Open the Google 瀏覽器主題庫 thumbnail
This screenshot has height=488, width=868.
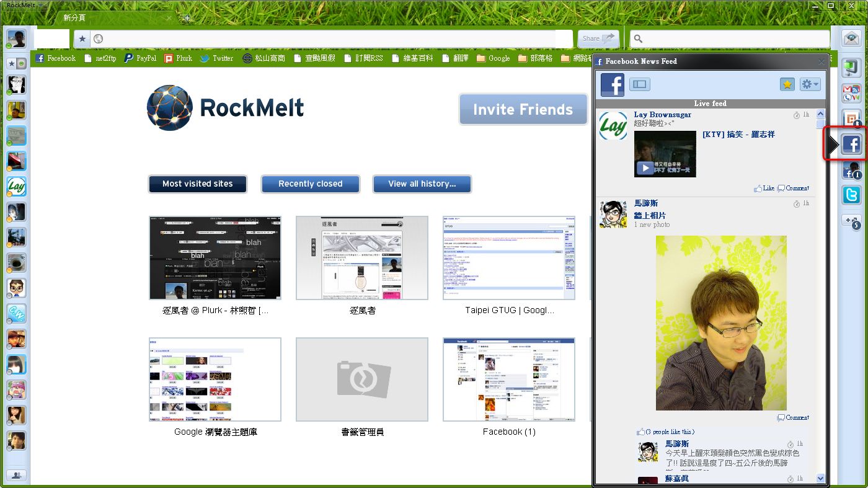(x=215, y=379)
